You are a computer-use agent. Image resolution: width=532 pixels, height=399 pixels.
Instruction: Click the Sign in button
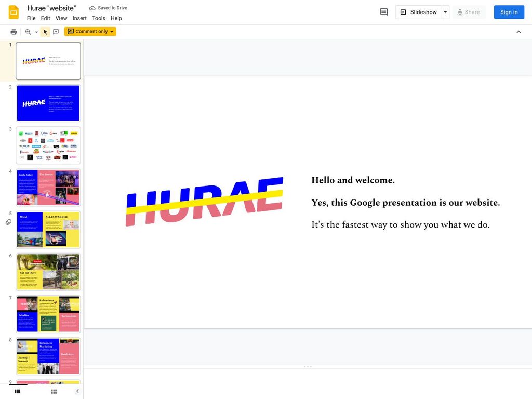click(x=509, y=12)
